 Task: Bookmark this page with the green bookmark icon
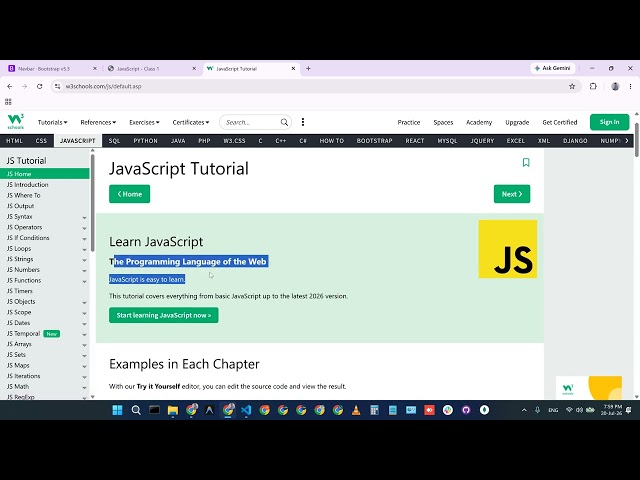[526, 162]
